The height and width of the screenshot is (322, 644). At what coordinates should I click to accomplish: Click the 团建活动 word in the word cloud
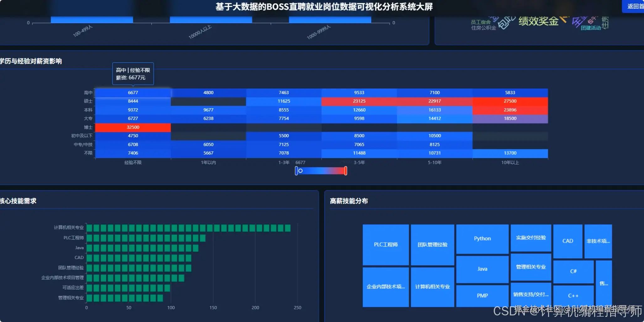(591, 28)
